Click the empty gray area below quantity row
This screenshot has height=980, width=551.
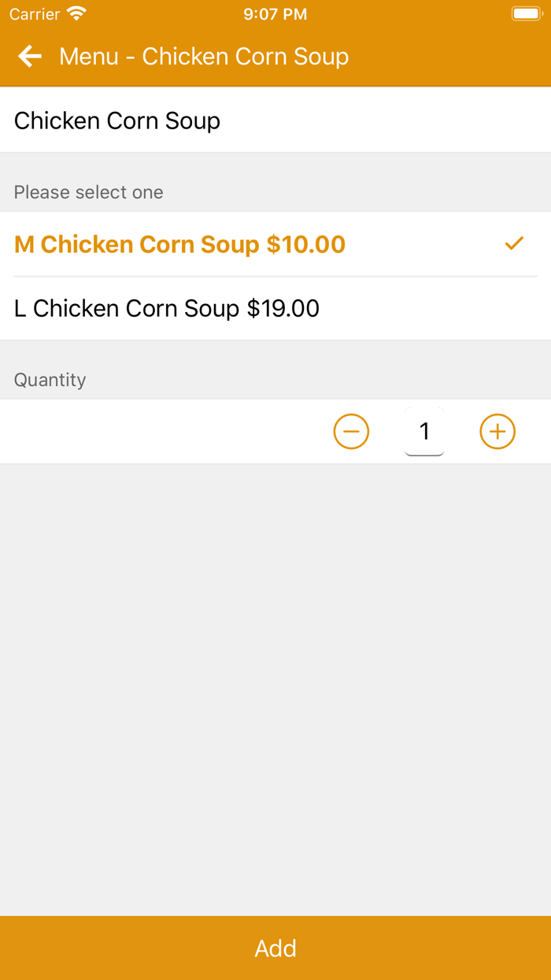tap(275, 685)
